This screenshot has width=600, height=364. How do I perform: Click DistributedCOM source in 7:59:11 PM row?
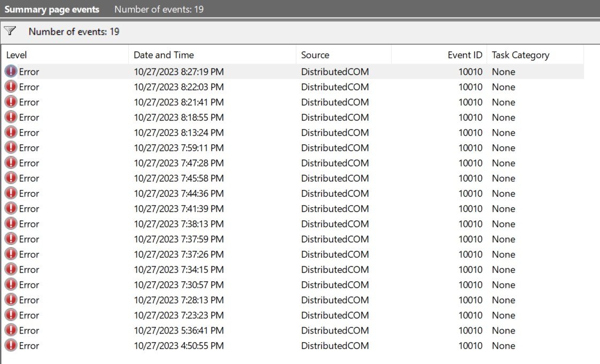point(335,148)
